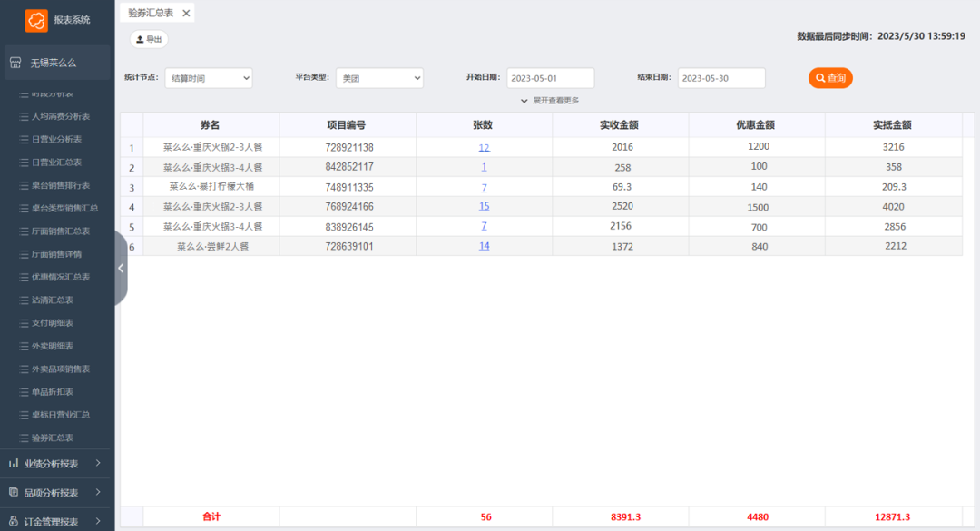Click the list icon beside 品项分析报表
This screenshot has width=980, height=531.
[14, 492]
